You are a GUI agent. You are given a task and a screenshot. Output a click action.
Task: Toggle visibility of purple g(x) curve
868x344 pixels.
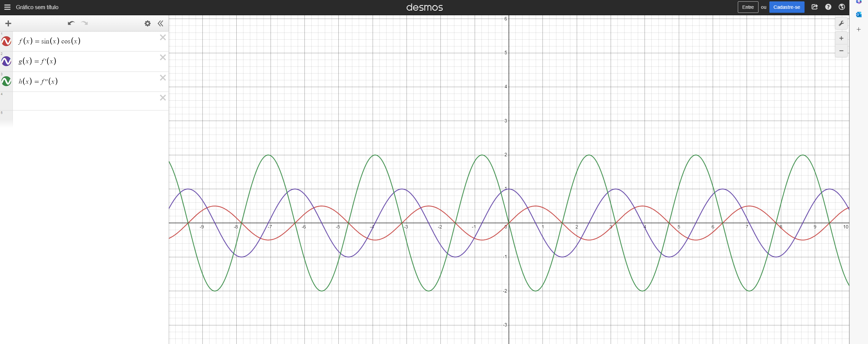pos(6,61)
